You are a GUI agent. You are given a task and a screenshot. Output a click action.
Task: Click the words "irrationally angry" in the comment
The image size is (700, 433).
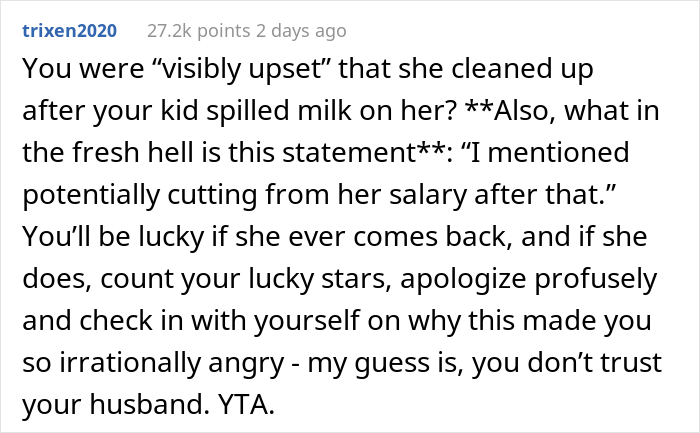tap(172, 362)
